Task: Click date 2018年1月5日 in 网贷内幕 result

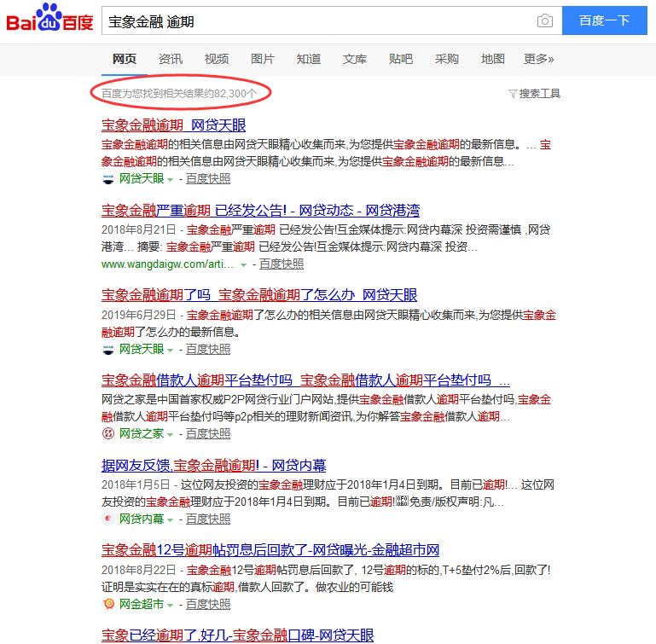Action: tap(136, 485)
